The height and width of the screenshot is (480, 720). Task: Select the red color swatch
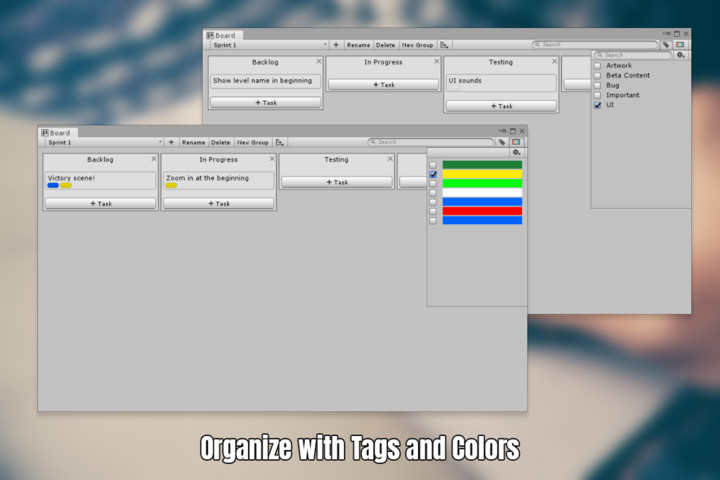482,211
